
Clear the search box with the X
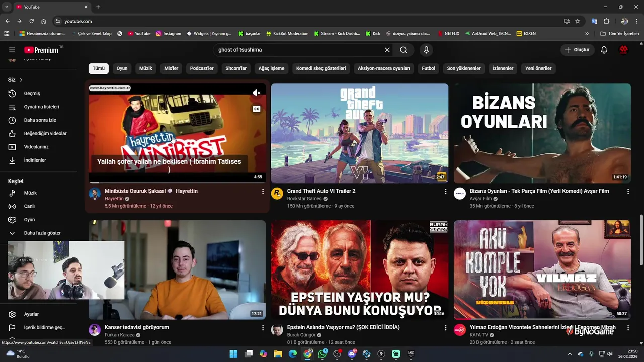point(387,50)
